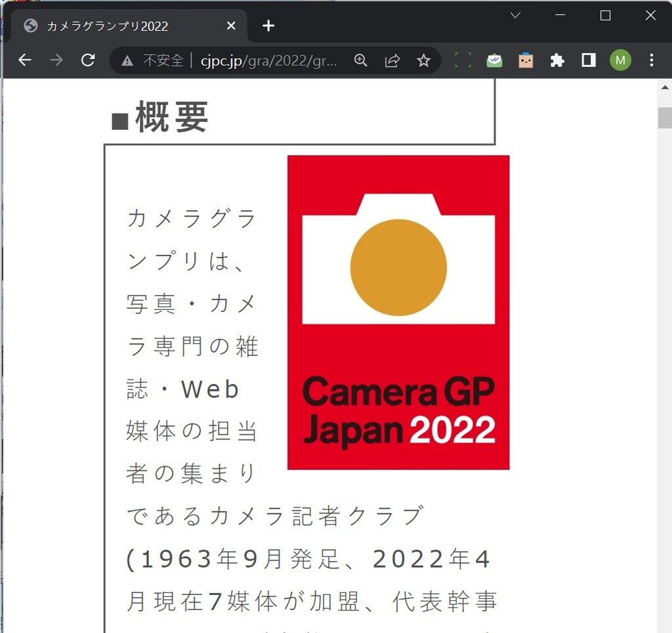Reload the current page

point(88,60)
